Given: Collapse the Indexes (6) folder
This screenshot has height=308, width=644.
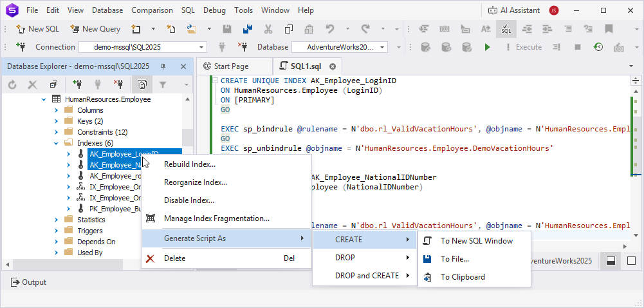Looking at the screenshot, I should tap(56, 143).
